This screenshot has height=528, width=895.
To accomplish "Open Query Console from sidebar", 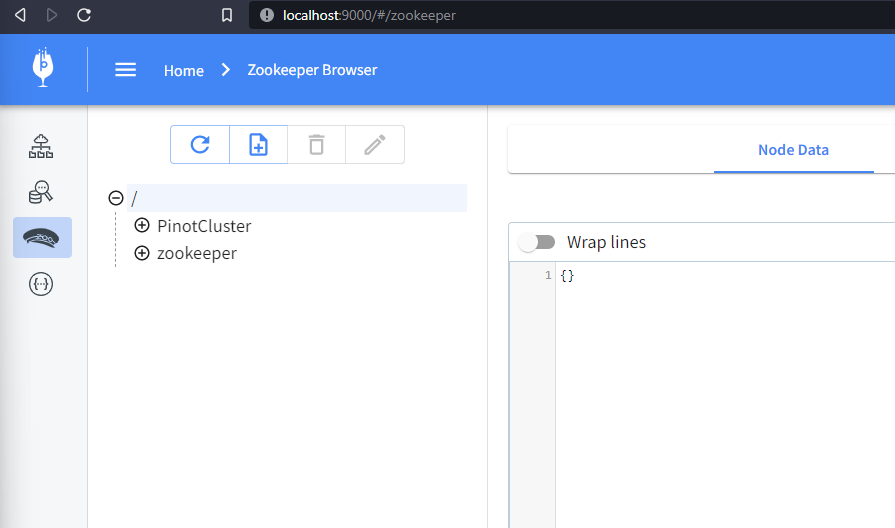I will point(41,192).
